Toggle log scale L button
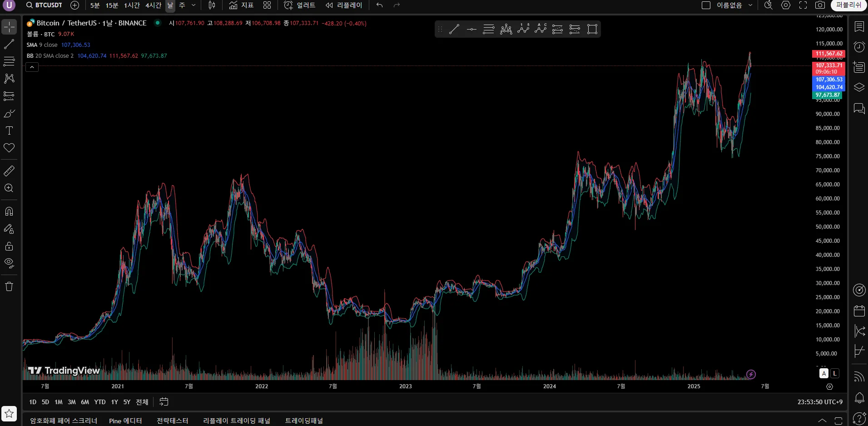868x426 pixels. pyautogui.click(x=835, y=373)
